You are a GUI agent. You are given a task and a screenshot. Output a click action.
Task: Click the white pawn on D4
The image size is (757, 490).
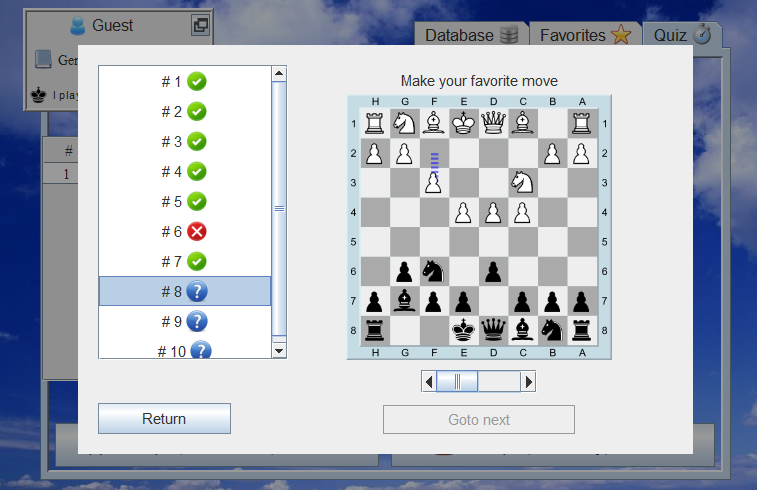click(493, 212)
